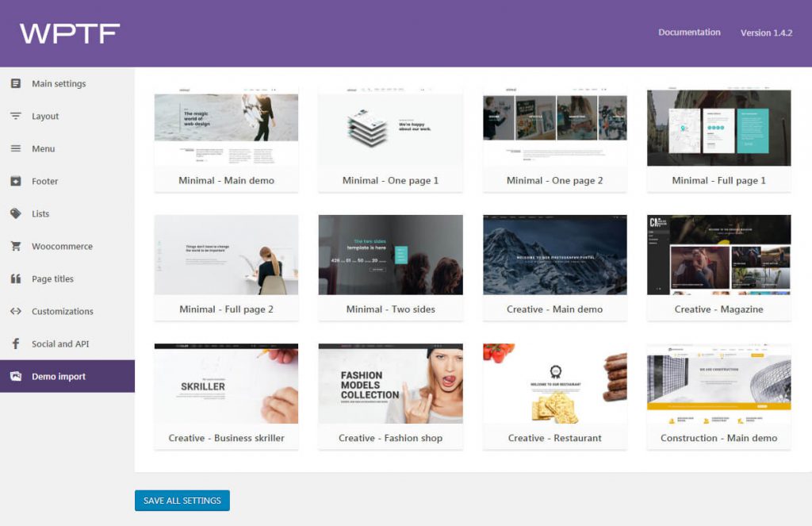Open Customizations via the code icon

pos(14,311)
